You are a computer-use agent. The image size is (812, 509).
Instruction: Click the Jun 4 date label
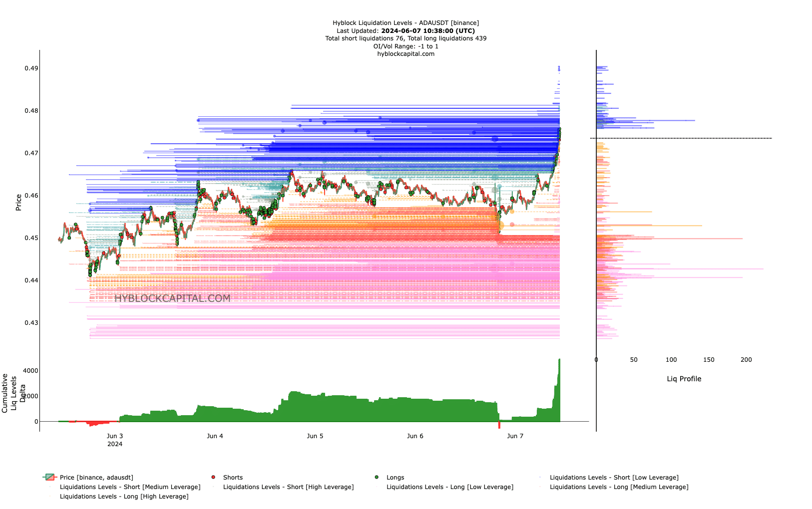pos(215,436)
